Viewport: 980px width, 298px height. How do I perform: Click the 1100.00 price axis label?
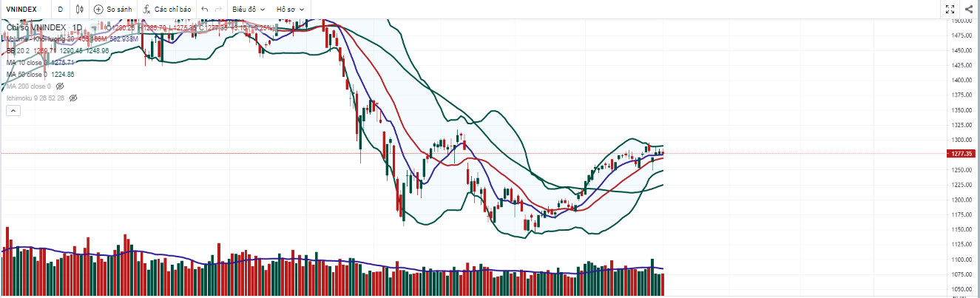click(x=962, y=260)
